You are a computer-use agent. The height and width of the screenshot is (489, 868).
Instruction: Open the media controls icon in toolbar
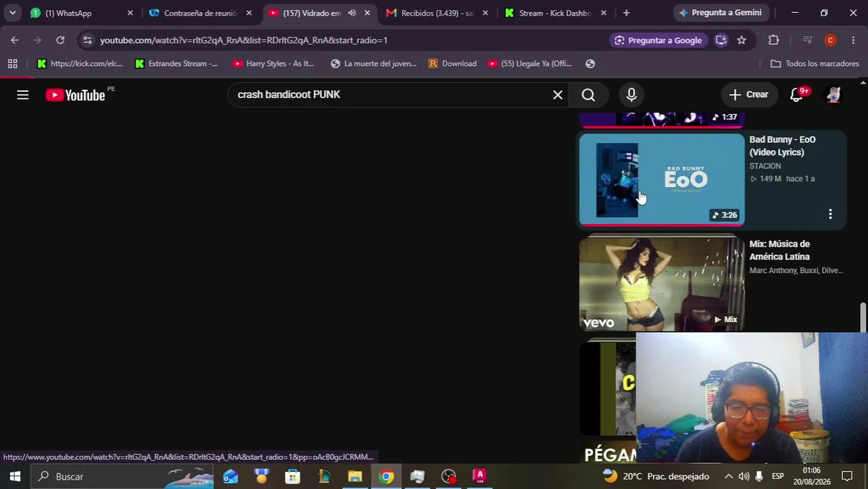808,40
